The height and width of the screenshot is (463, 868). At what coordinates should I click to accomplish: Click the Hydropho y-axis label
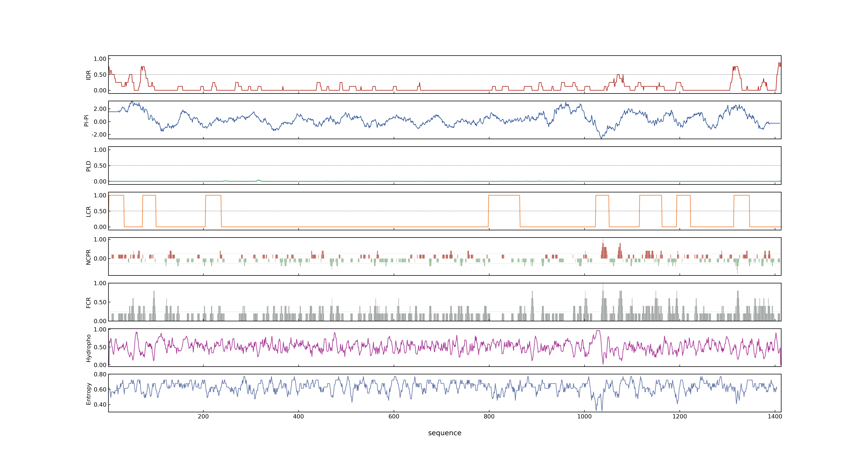pyautogui.click(x=88, y=348)
